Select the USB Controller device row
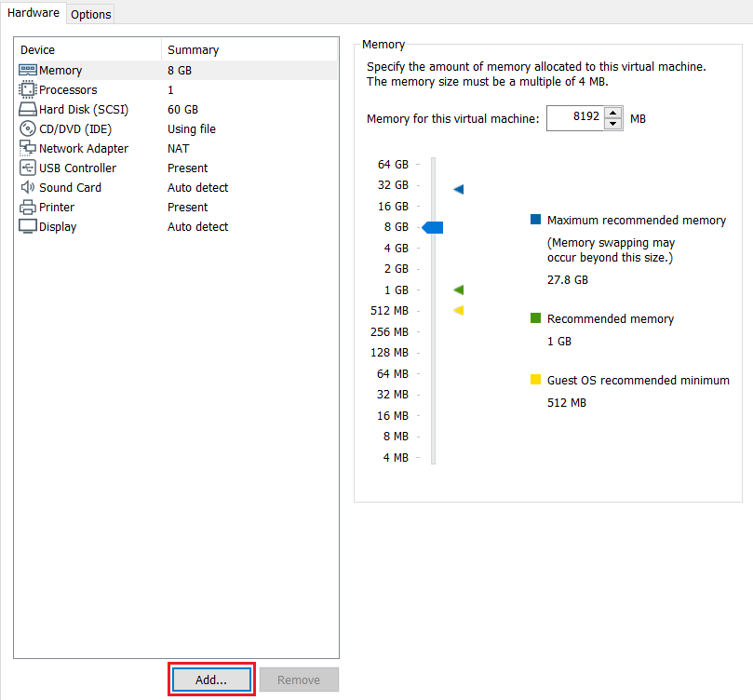Image resolution: width=753 pixels, height=700 pixels. click(x=177, y=168)
